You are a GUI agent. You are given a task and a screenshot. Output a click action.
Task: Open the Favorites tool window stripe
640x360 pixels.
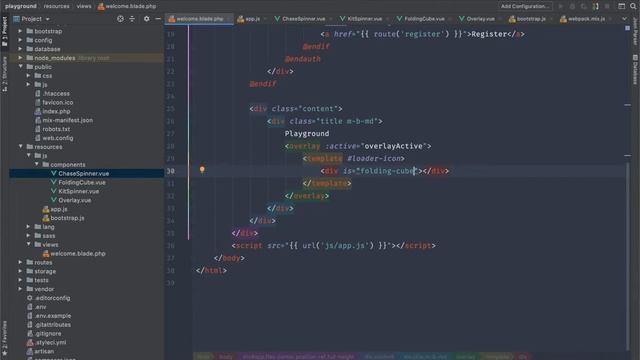click(4, 338)
